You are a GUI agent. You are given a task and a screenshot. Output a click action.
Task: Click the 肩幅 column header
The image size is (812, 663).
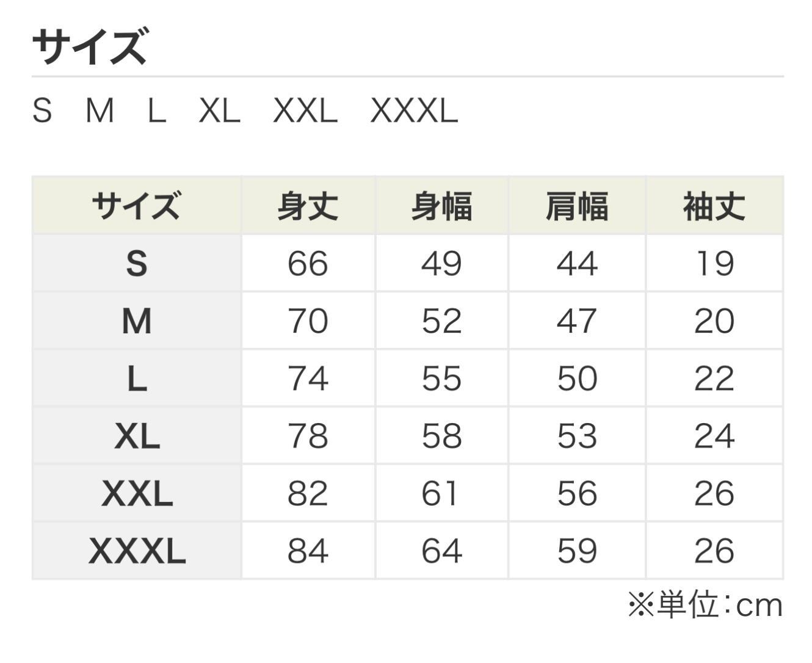click(577, 206)
